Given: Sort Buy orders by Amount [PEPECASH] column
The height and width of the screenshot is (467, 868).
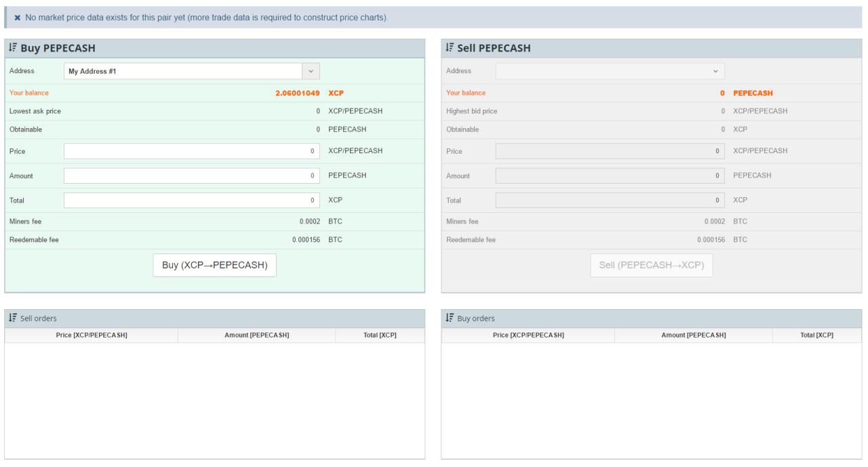Looking at the screenshot, I should point(694,336).
